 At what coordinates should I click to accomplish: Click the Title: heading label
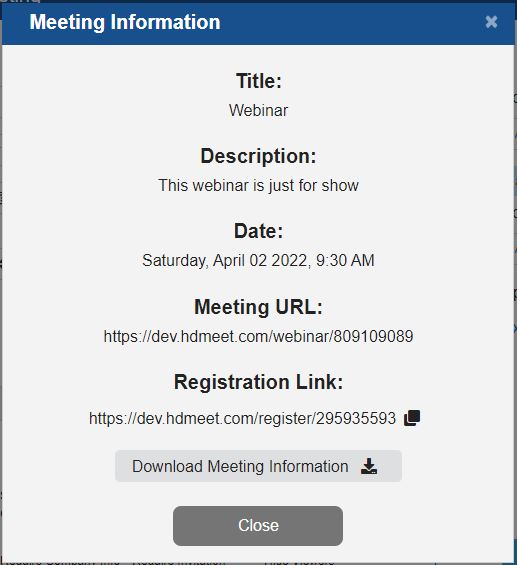pos(259,81)
